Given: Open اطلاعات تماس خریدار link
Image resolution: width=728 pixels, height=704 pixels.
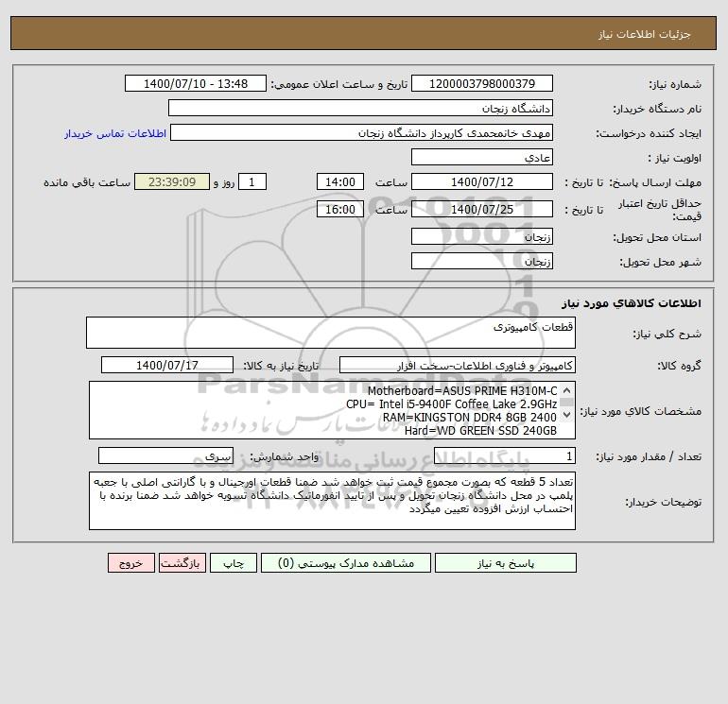Looking at the screenshot, I should [x=115, y=133].
